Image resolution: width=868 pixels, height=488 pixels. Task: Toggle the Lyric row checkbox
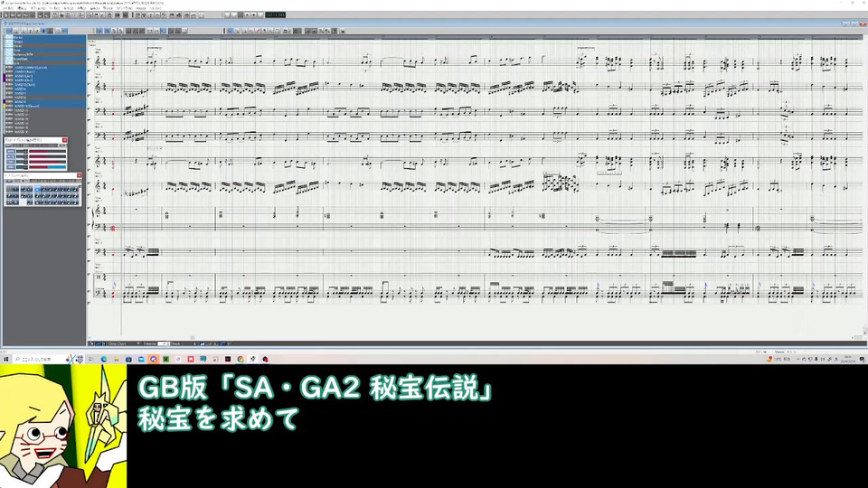[x=8, y=63]
